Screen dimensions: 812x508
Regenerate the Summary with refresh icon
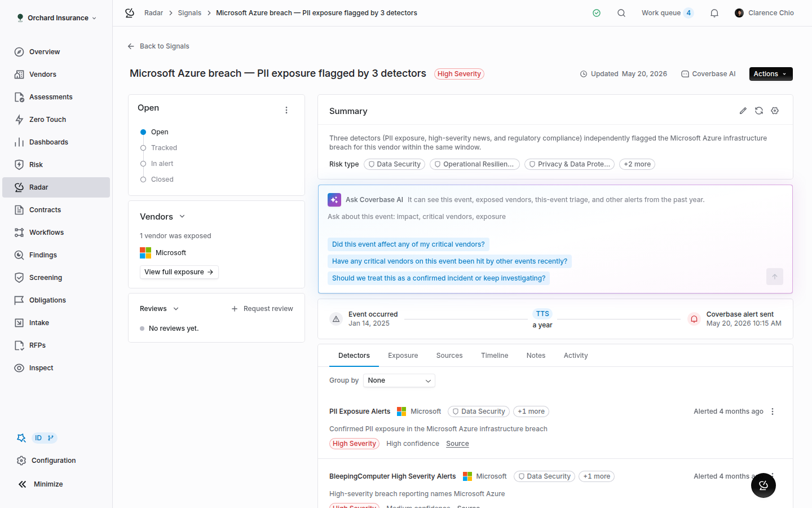click(x=759, y=111)
